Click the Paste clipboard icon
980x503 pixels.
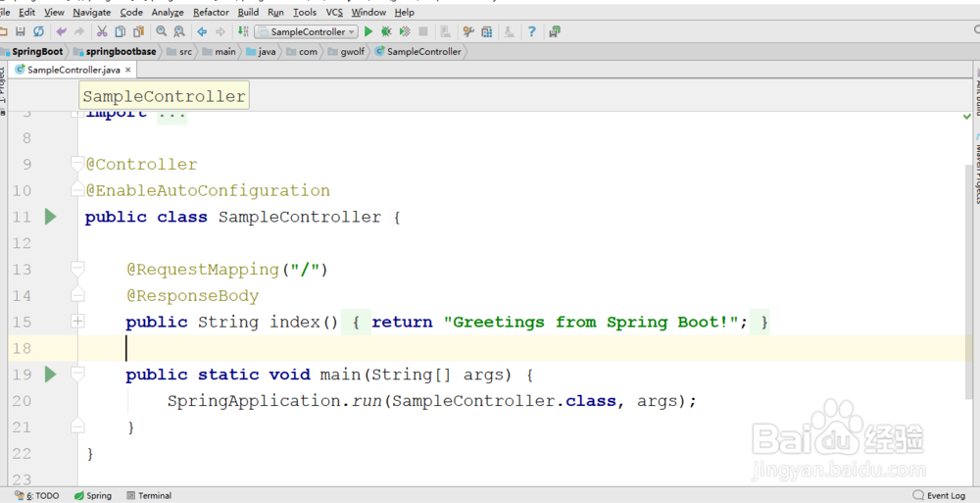[x=139, y=31]
